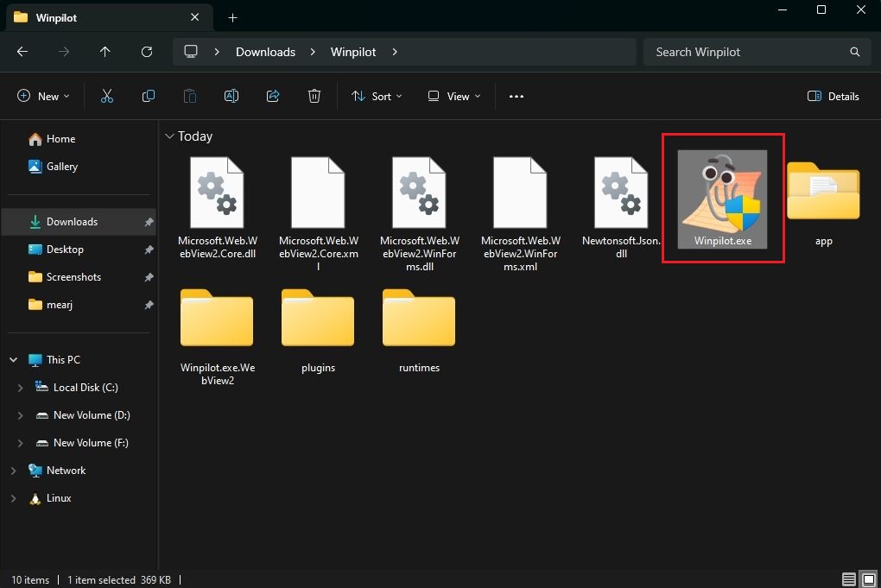Switch to the Winpilot tab
881x588 pixels.
[110, 17]
